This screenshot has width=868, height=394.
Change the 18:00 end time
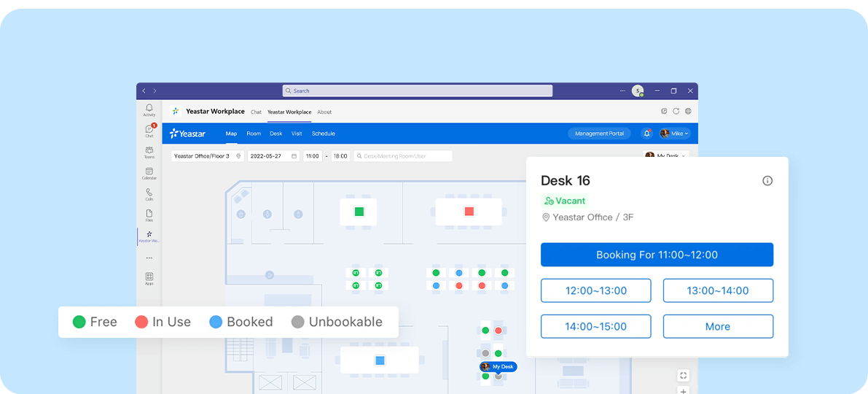tap(341, 156)
